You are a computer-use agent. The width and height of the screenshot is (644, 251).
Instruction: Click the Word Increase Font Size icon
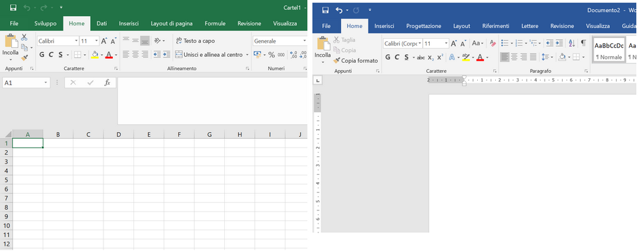tap(453, 43)
